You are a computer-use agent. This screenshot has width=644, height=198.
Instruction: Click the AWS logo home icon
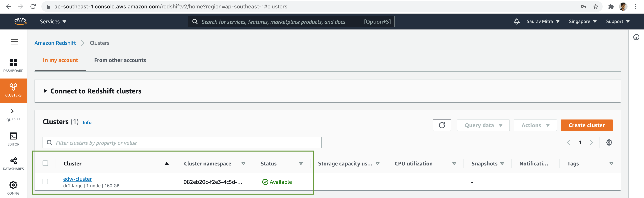[x=20, y=21]
